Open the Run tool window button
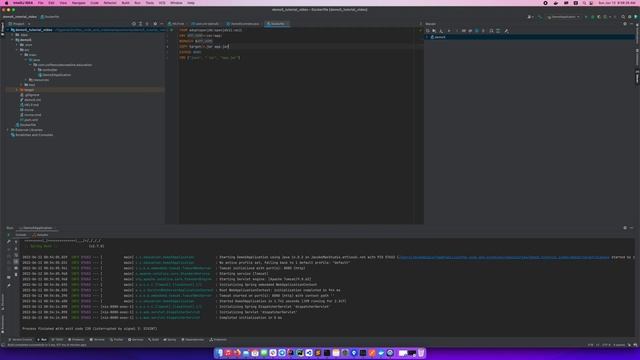Viewport: 640px width, 360px height. tap(42, 340)
